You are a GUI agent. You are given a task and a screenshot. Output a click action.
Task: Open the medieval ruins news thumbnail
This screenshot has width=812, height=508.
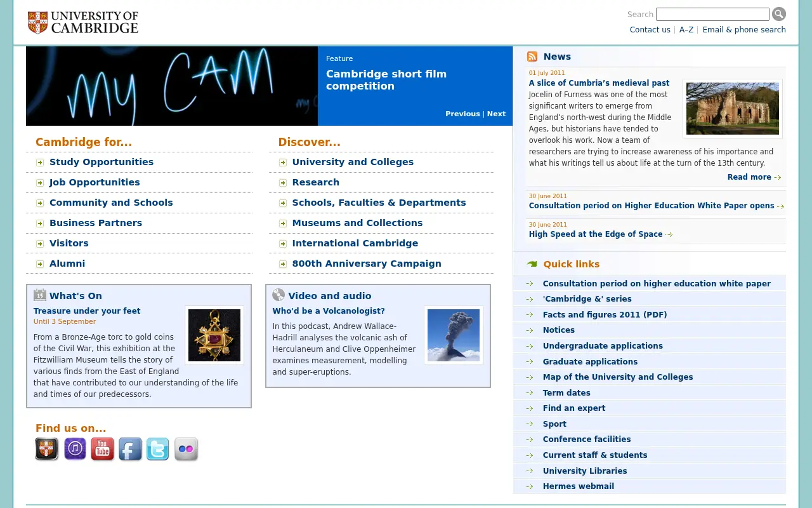pyautogui.click(x=733, y=109)
